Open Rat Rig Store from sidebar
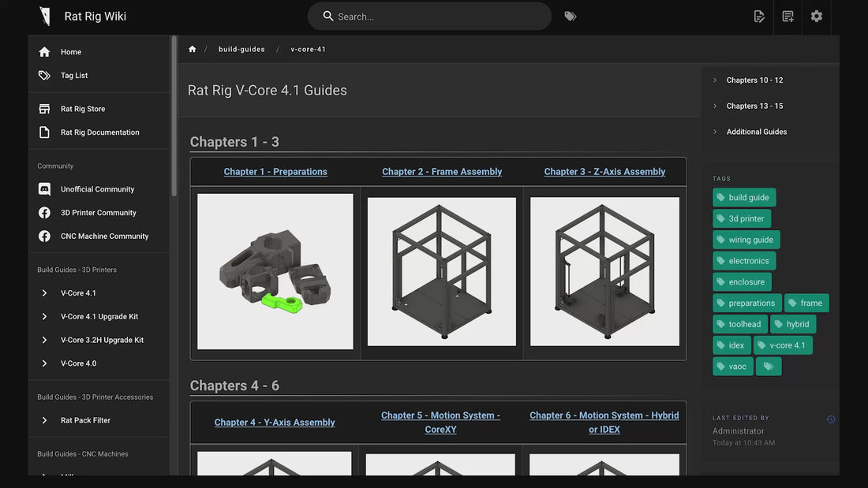The image size is (868, 488). pyautogui.click(x=83, y=109)
